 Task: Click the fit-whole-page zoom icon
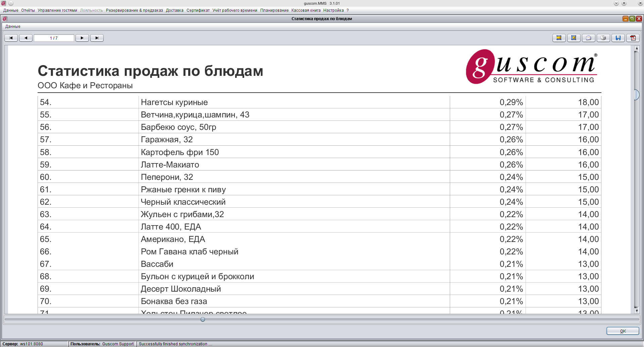point(574,38)
